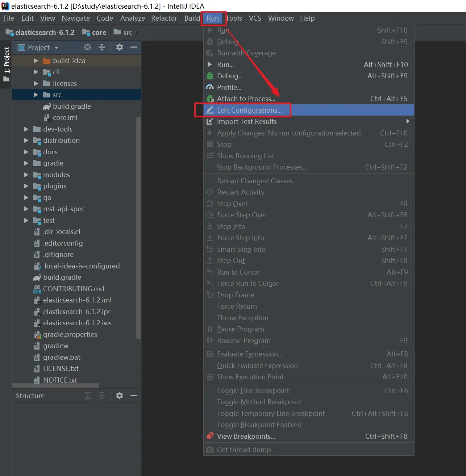Click the View Breakpoints red dot icon

[210, 436]
